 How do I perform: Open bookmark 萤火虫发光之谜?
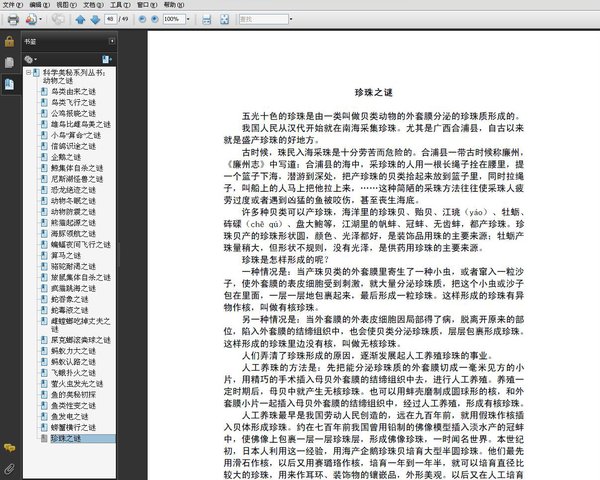point(77,384)
